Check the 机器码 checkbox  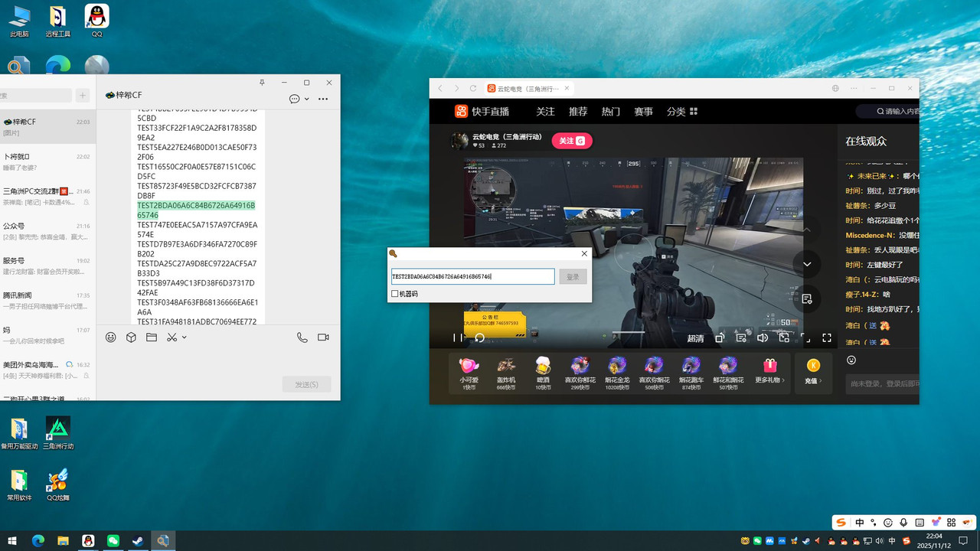395,294
